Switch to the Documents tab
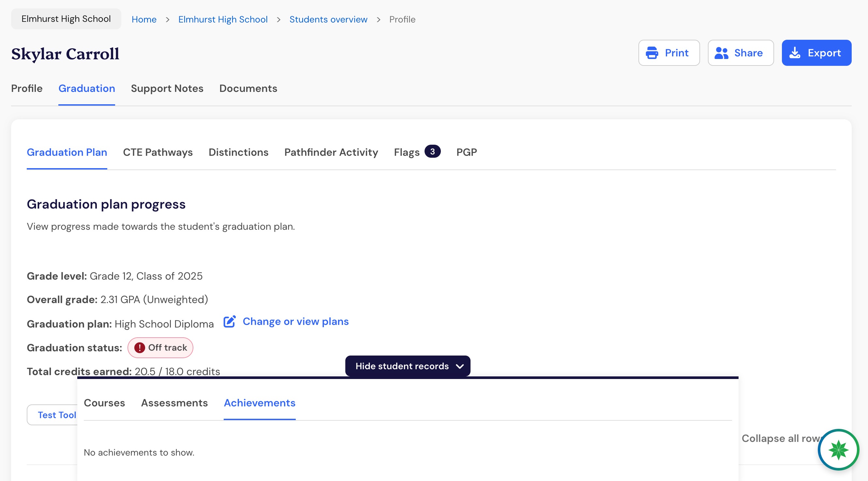This screenshot has width=868, height=481. click(248, 88)
